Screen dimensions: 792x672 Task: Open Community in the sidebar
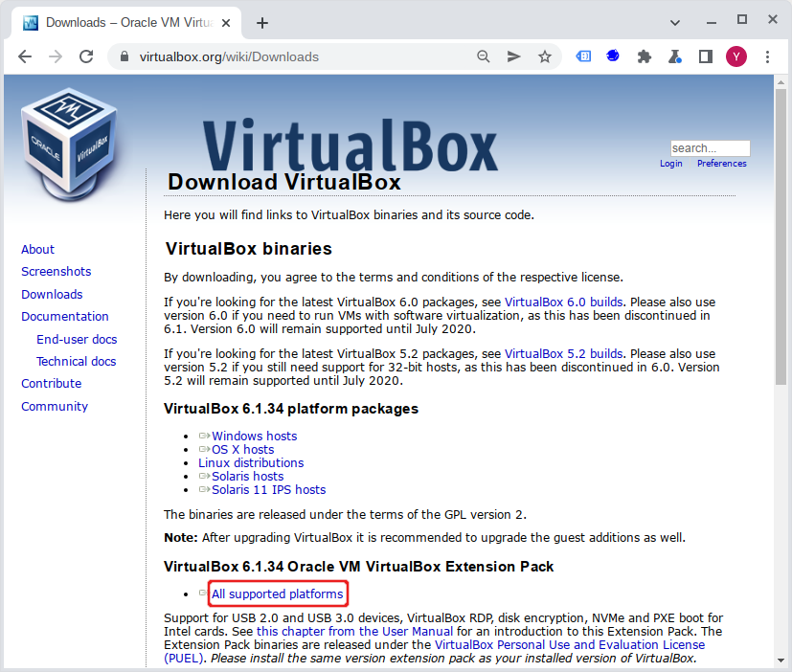point(55,407)
